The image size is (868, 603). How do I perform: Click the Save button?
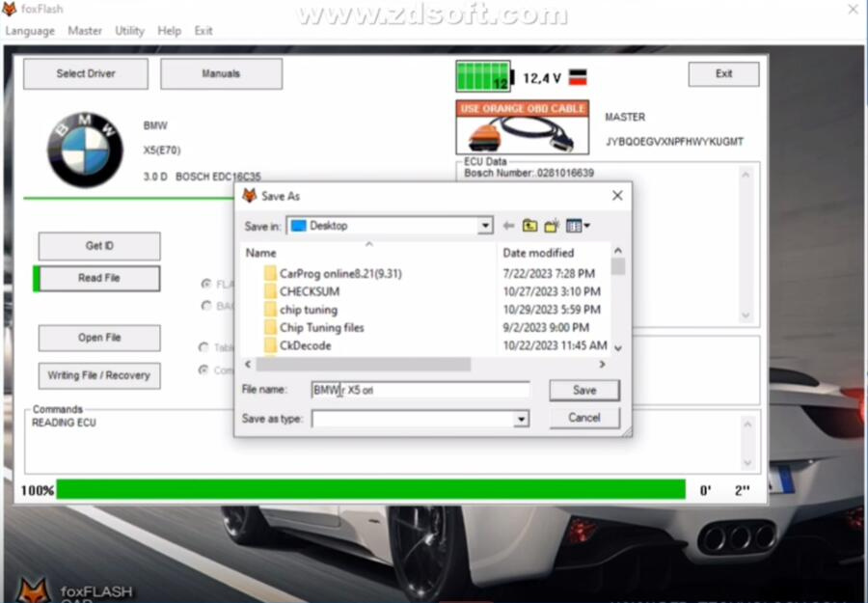pos(584,391)
